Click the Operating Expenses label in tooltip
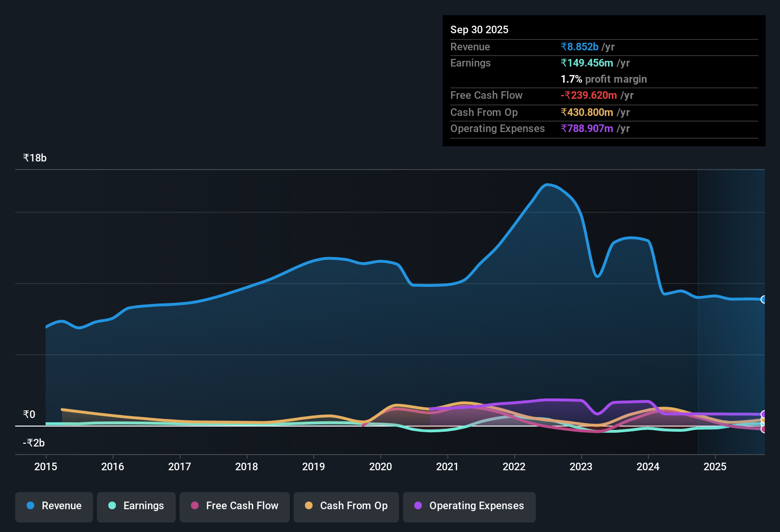Screen dimensions: 780x532 [x=497, y=128]
